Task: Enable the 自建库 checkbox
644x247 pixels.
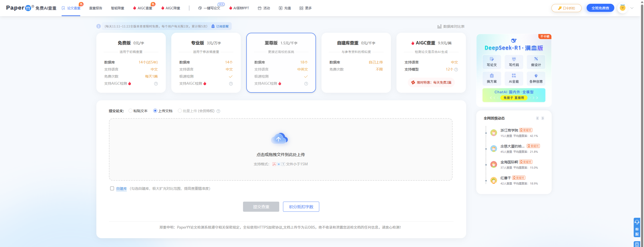Action: 112,188
